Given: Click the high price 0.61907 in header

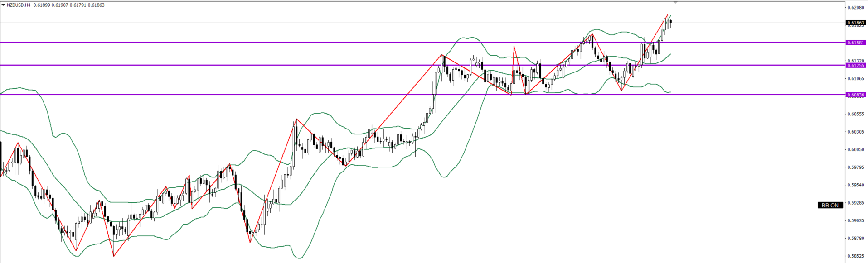Looking at the screenshot, I should [60, 5].
